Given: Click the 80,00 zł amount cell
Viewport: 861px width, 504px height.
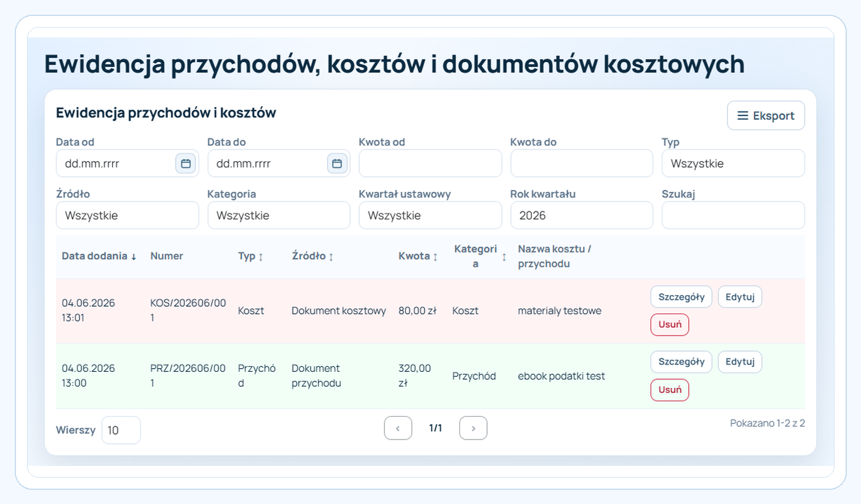Looking at the screenshot, I should pyautogui.click(x=418, y=311).
